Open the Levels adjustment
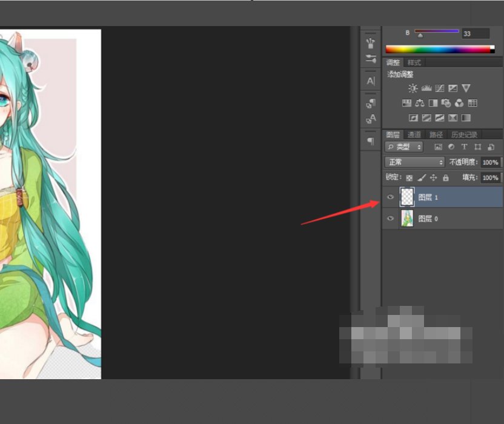The height and width of the screenshot is (424, 504). [426, 88]
